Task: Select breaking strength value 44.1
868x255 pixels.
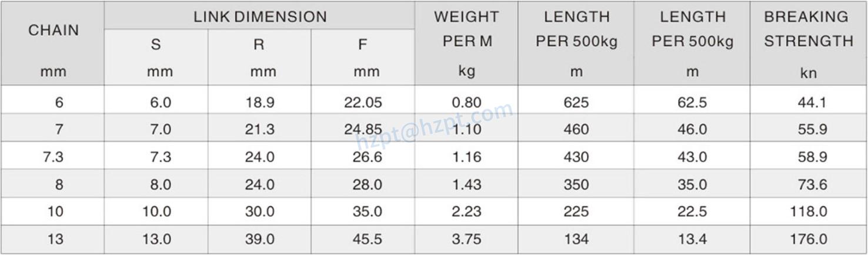Action: point(812,102)
